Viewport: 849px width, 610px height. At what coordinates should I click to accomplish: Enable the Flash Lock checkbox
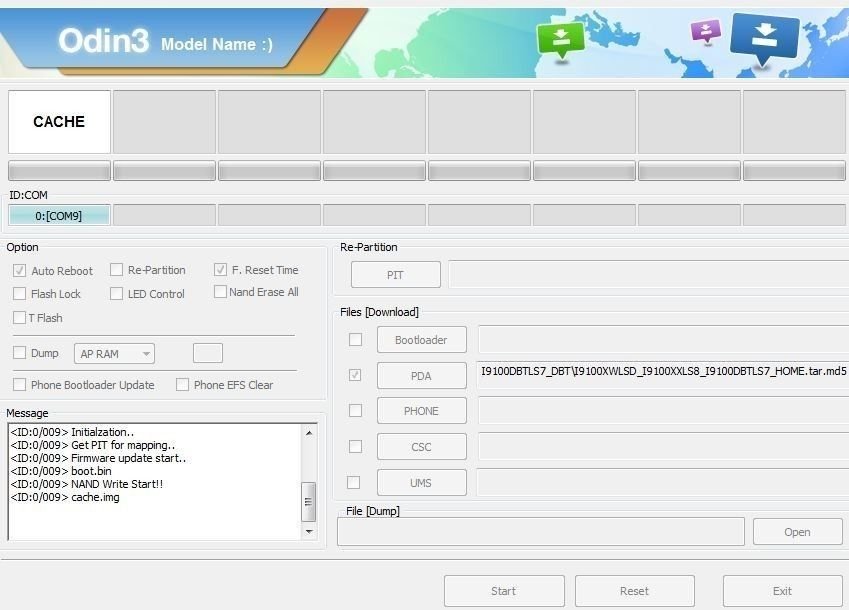click(x=19, y=293)
